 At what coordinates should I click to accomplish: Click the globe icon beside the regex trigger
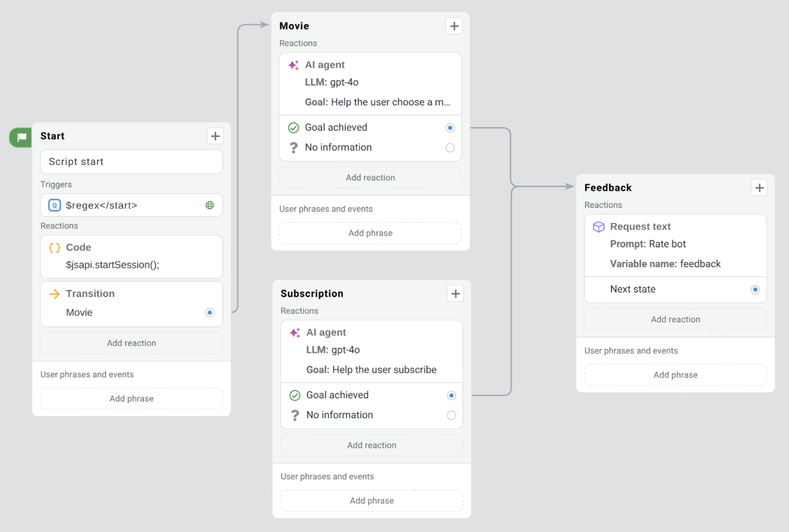click(210, 205)
